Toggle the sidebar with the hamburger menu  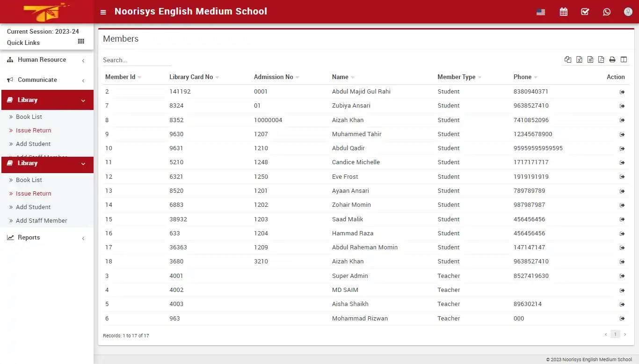coord(103,12)
